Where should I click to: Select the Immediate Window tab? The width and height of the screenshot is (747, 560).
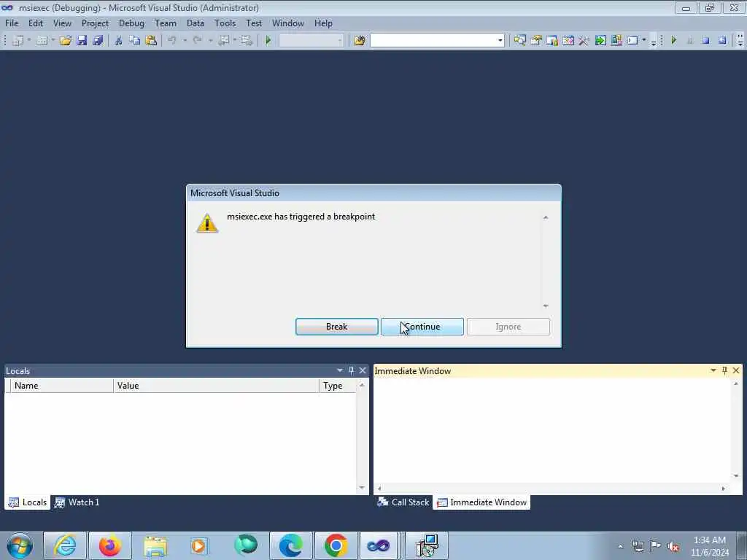pyautogui.click(x=481, y=502)
